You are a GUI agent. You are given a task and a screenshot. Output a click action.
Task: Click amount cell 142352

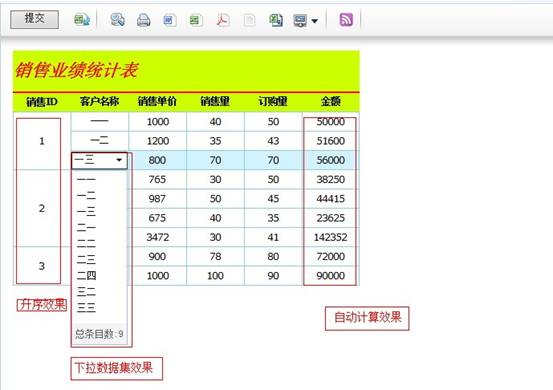coord(330,237)
